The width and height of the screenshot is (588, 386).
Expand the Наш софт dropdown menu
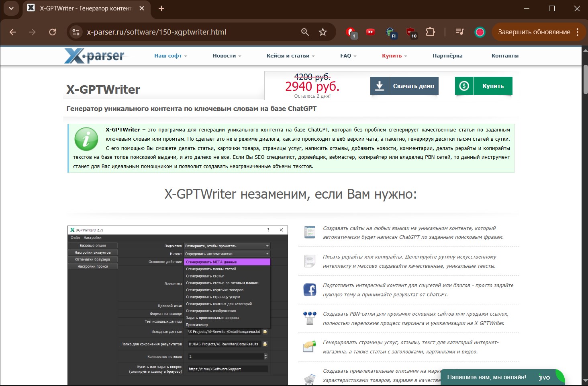[x=170, y=56]
